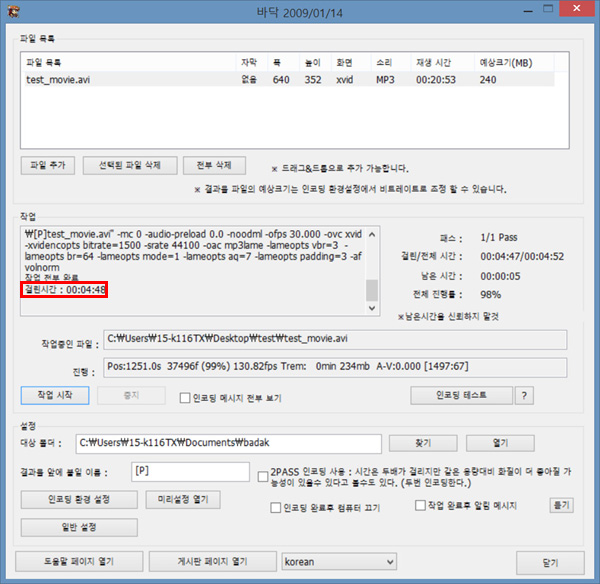Enable 인코딩 메시지 전부 보기 checkbox
Screen dimensions: 600x584
point(184,397)
